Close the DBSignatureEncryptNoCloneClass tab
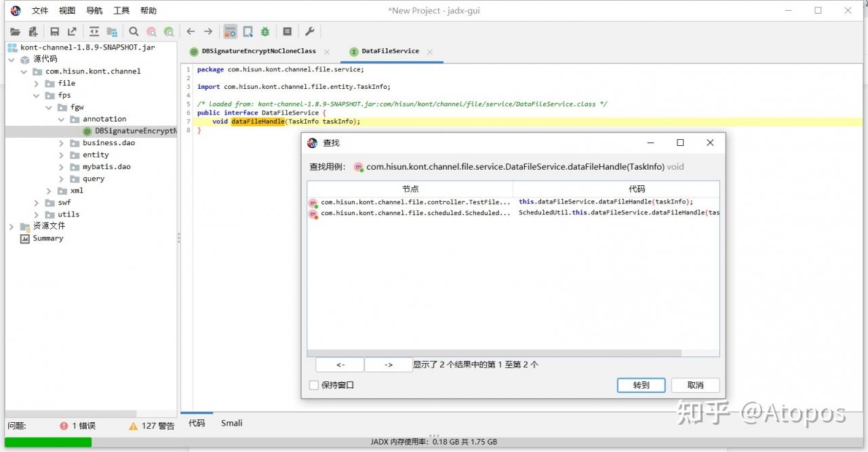Screen dimensions: 868x452 pos(326,52)
